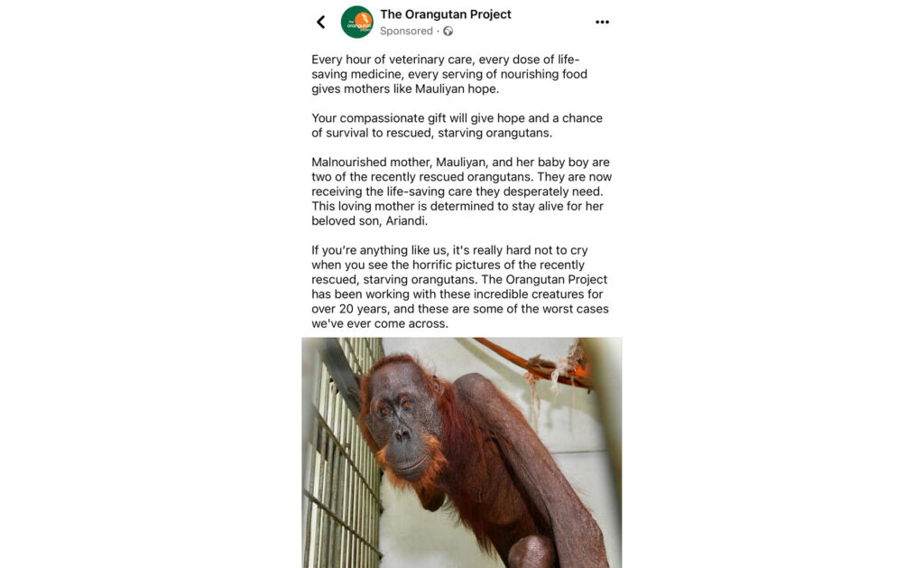Go back using the left arrow
Viewport: 924px width, 568px height.
[320, 23]
